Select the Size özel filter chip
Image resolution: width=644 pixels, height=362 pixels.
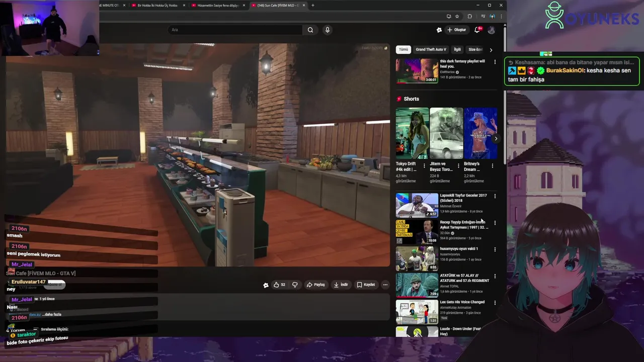point(475,49)
